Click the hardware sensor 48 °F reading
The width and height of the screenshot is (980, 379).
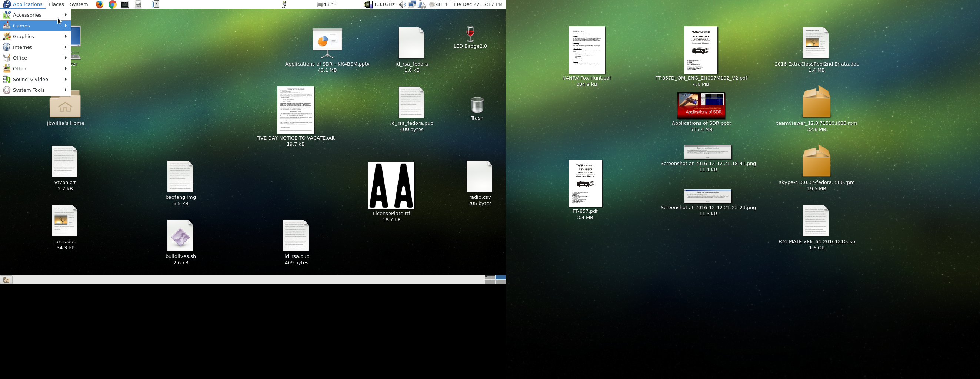(327, 4)
